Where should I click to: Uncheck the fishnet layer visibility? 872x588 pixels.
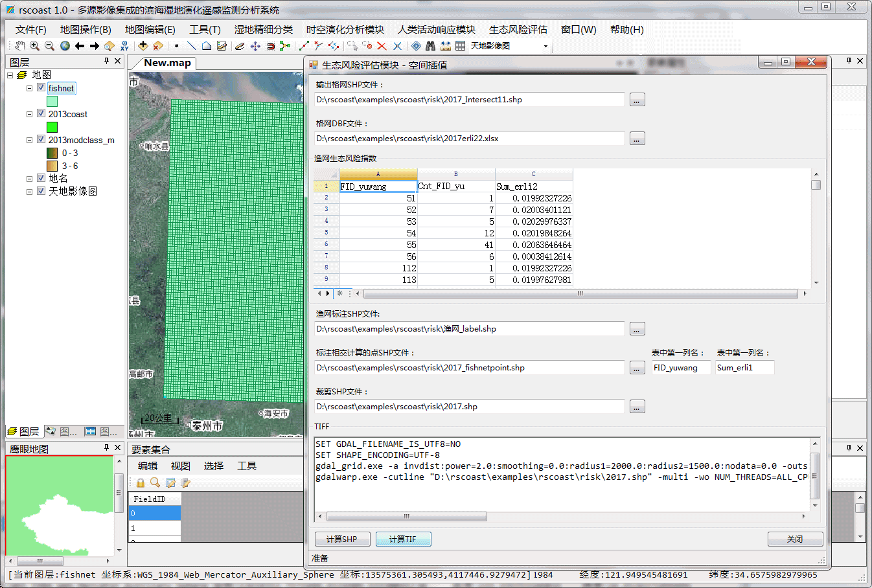pos(41,87)
